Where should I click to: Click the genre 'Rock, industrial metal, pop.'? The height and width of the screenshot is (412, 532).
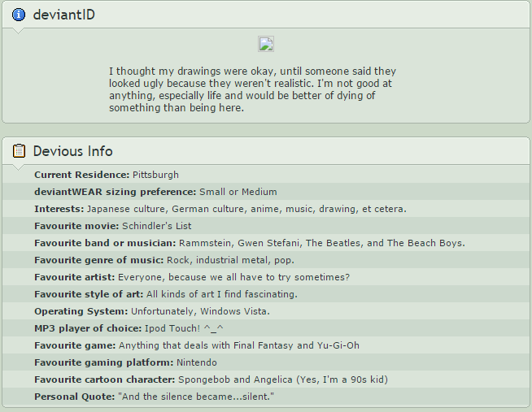[230, 260]
